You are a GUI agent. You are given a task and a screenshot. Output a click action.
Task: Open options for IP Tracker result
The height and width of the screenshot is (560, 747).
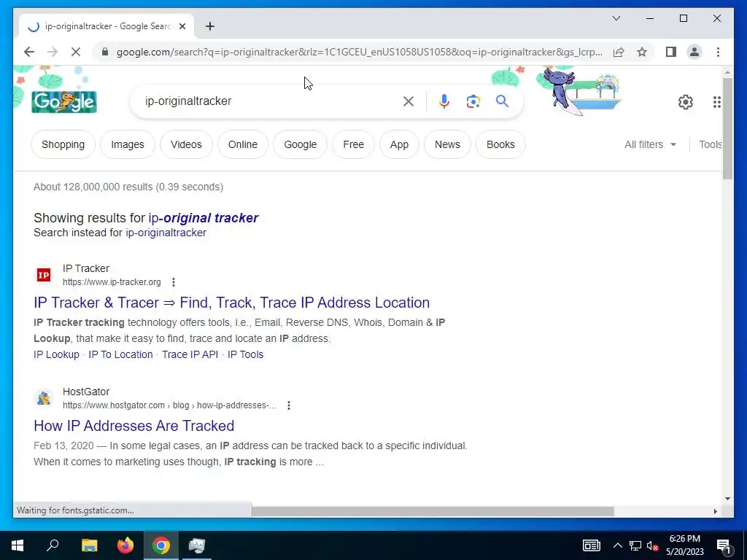(x=174, y=282)
